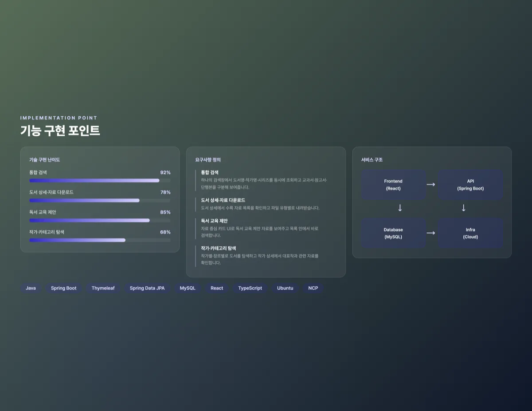Click the 작가·카테고리 탐색 heading in 요구사항 정의
The image size is (532, 411).
pyautogui.click(x=219, y=248)
